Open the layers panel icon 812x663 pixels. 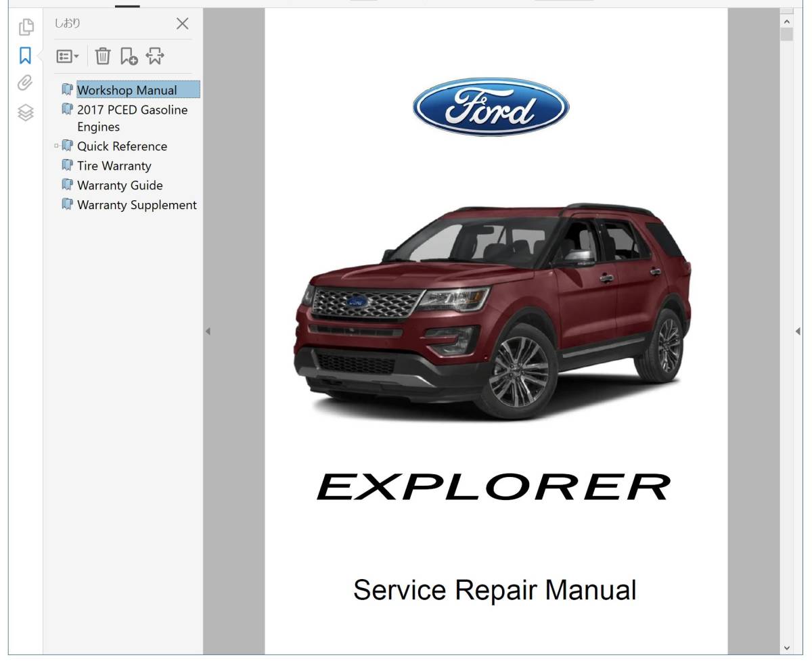point(26,112)
